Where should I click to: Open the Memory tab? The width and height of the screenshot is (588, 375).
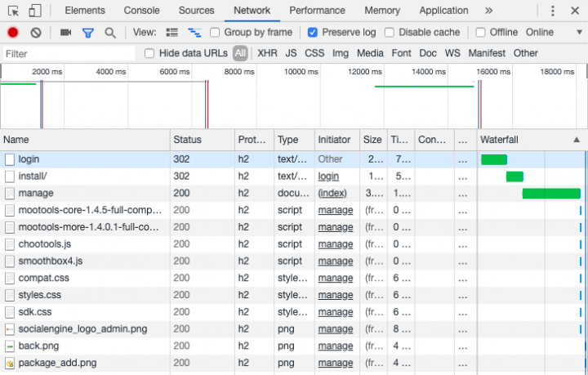pyautogui.click(x=382, y=11)
